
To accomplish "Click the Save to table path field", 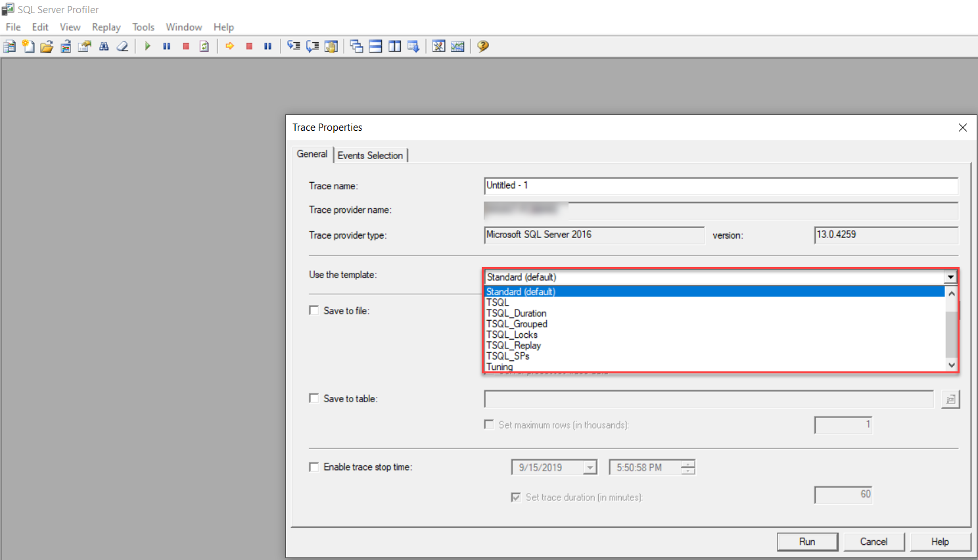I will (x=709, y=399).
